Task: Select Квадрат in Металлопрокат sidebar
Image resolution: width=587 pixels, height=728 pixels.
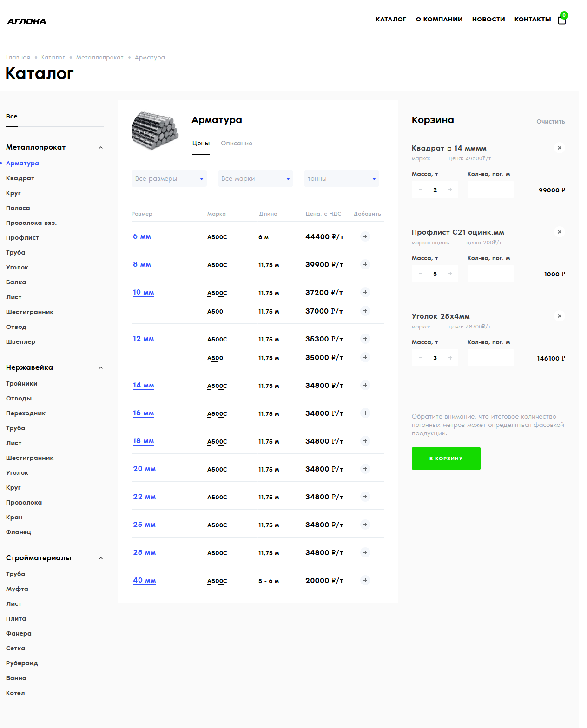Action: tap(20, 178)
